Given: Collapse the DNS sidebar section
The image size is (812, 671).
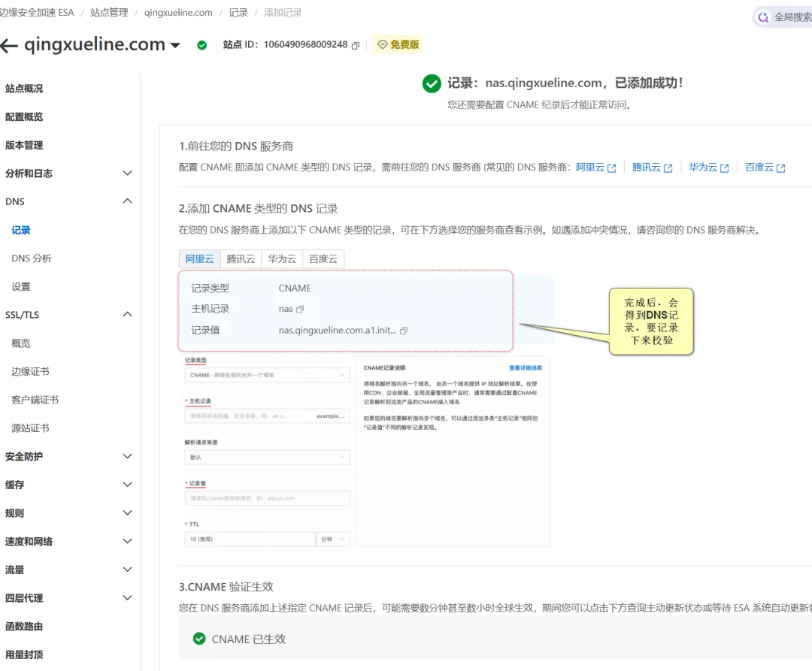Looking at the screenshot, I should (69, 201).
